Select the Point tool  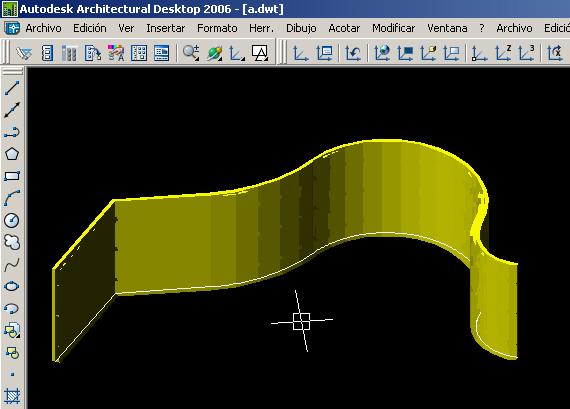pos(12,374)
